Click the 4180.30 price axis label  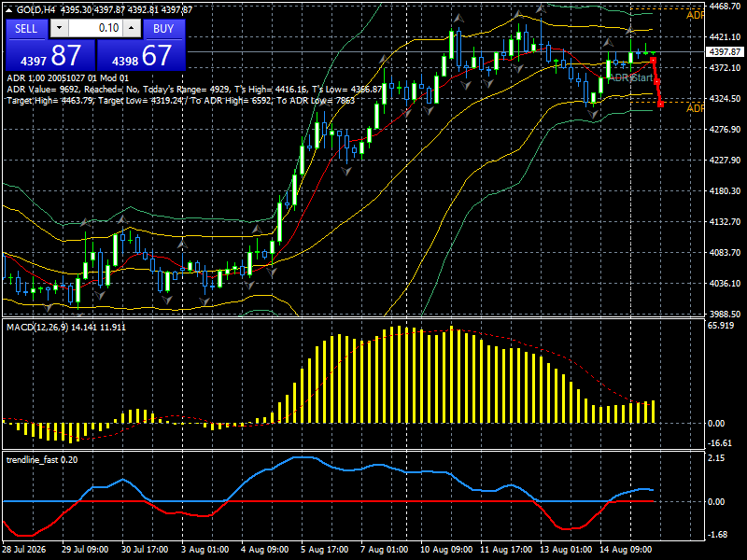(x=725, y=190)
